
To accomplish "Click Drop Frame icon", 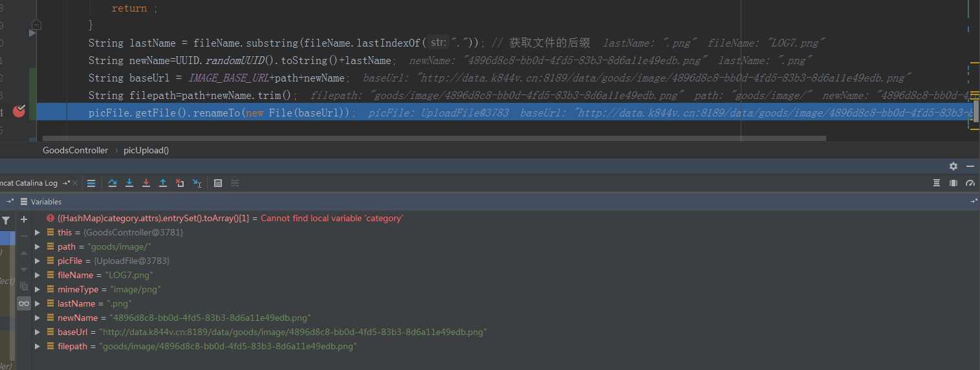I will (x=180, y=183).
